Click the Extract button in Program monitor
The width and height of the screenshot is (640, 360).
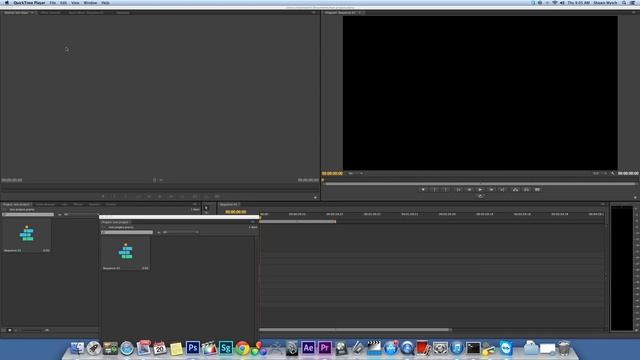click(x=526, y=189)
